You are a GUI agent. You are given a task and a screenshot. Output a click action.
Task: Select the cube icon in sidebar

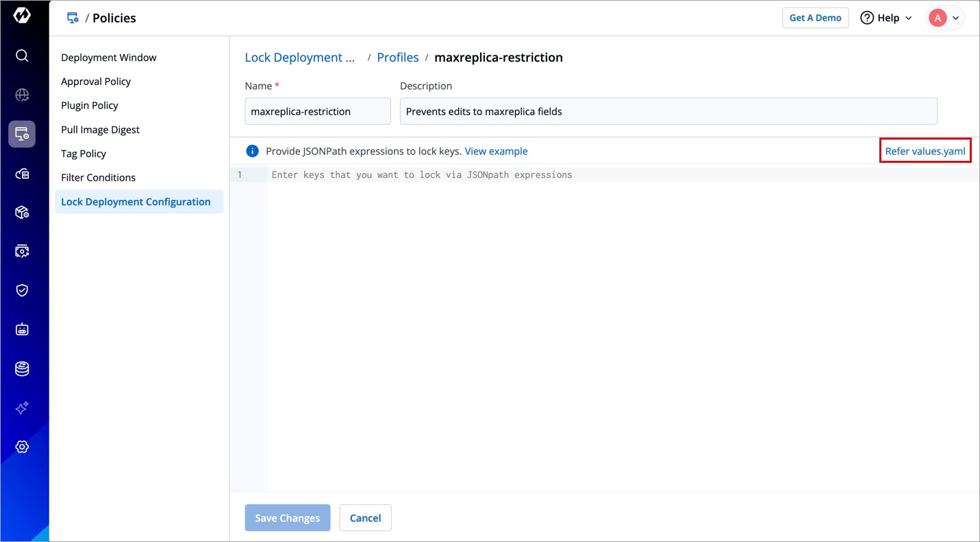pyautogui.click(x=22, y=213)
